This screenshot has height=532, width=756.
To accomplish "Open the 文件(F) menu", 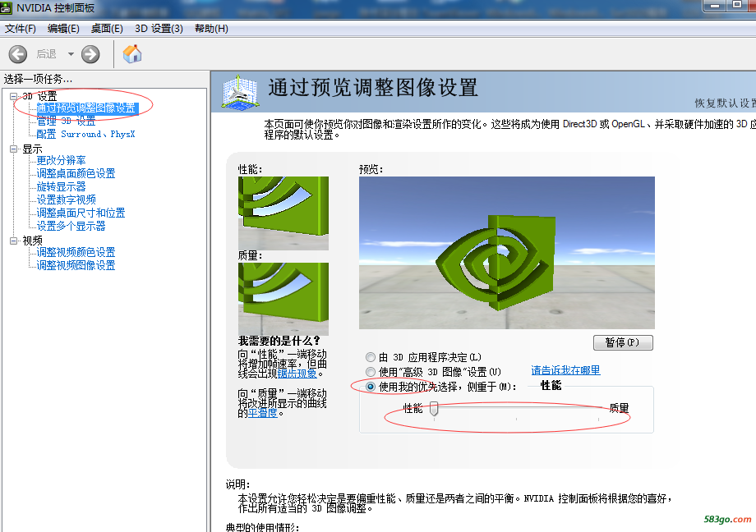I will click(21, 29).
